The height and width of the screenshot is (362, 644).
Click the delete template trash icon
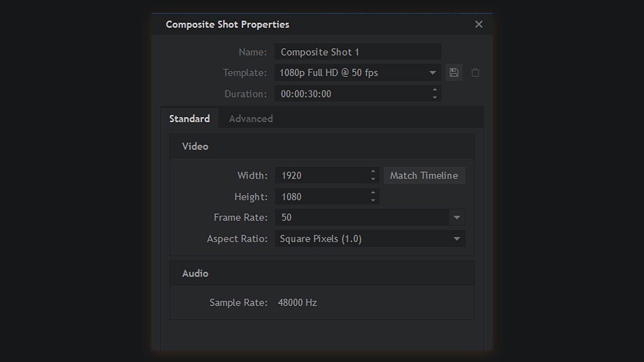click(475, 72)
